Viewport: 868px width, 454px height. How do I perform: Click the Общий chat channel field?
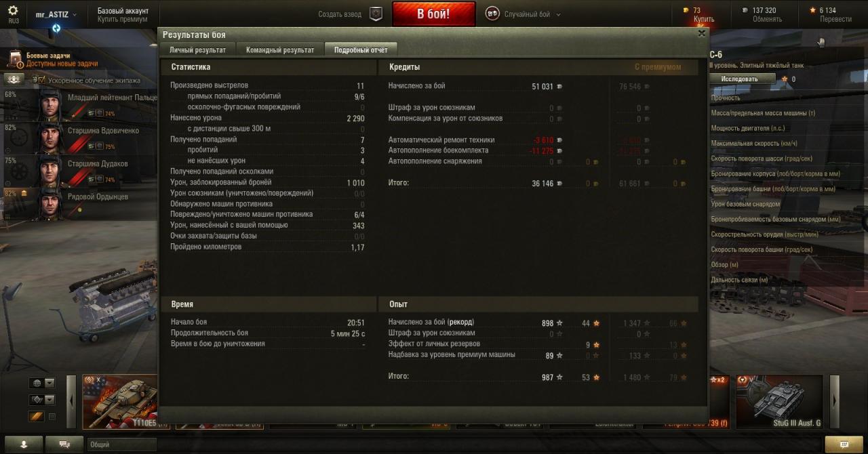click(x=122, y=445)
